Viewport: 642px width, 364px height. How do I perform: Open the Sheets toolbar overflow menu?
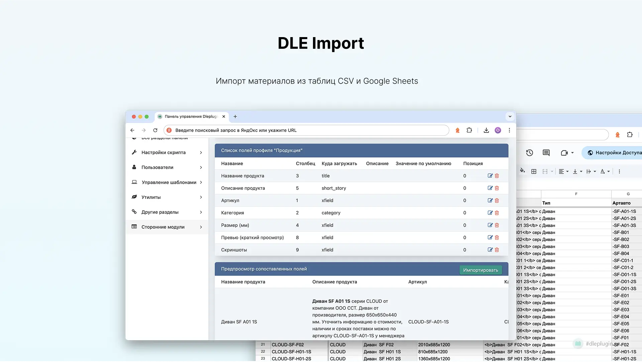coord(619,171)
